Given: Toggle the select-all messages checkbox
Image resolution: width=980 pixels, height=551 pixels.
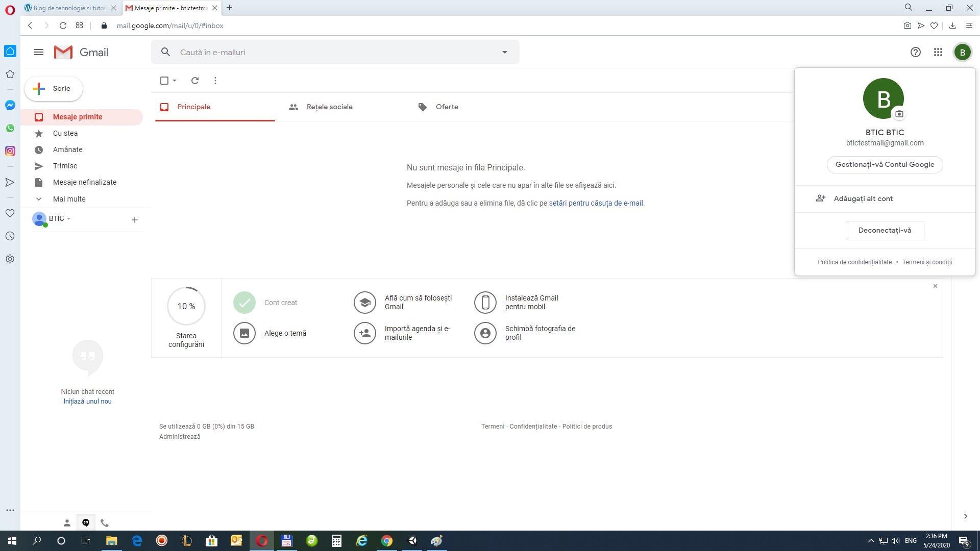Looking at the screenshot, I should tap(164, 81).
